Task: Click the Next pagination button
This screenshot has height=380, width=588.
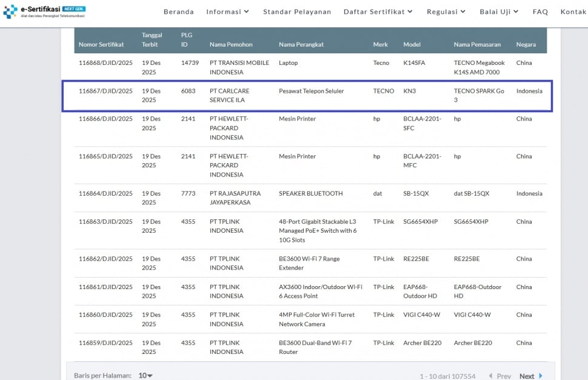Action: pyautogui.click(x=527, y=376)
